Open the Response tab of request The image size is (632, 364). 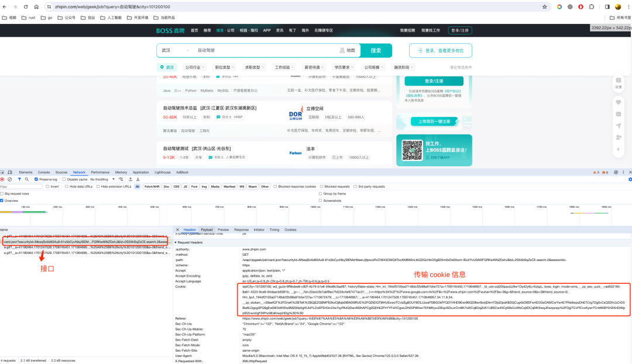242,229
